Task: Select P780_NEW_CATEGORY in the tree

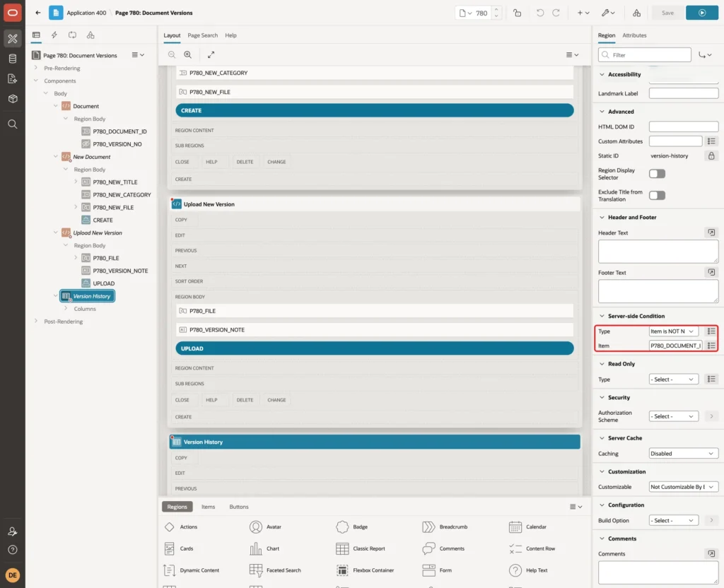Action: coord(122,195)
